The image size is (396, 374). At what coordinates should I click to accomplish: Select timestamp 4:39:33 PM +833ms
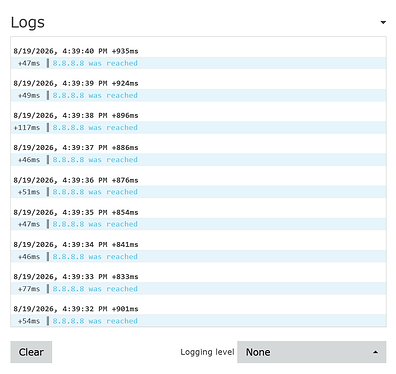(76, 277)
